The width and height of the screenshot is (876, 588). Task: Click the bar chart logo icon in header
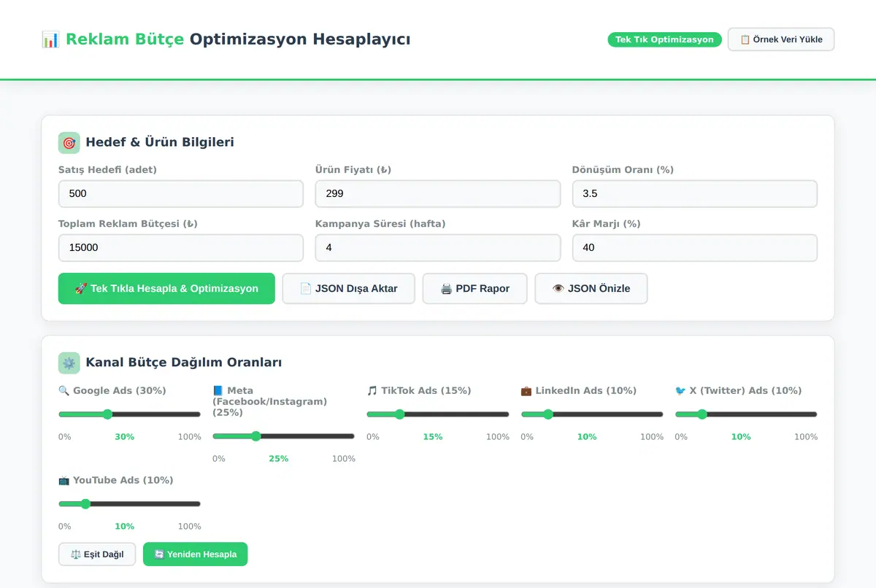click(x=50, y=39)
